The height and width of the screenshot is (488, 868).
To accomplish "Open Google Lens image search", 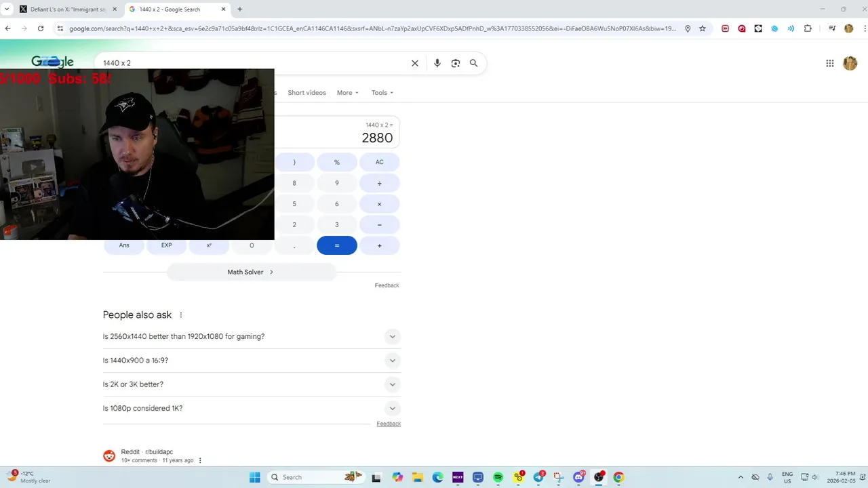I will click(x=456, y=63).
